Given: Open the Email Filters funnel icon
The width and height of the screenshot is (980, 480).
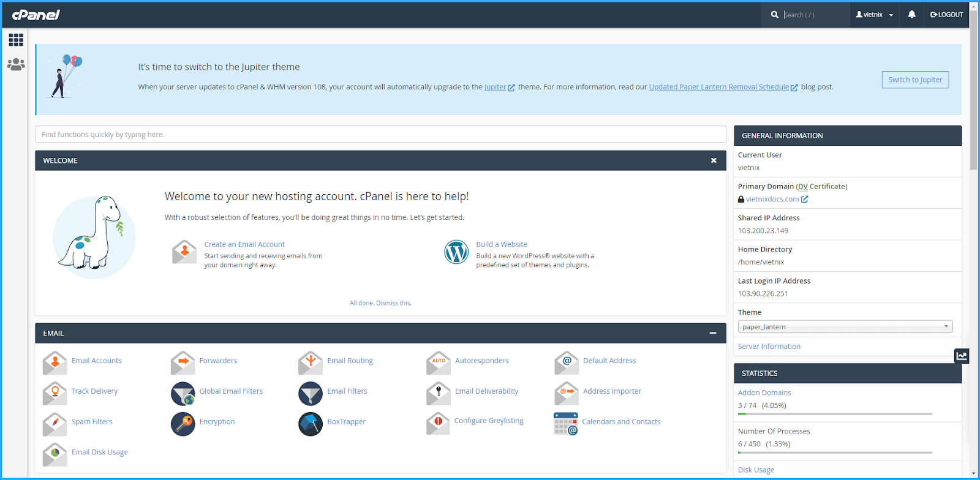Looking at the screenshot, I should pos(311,393).
